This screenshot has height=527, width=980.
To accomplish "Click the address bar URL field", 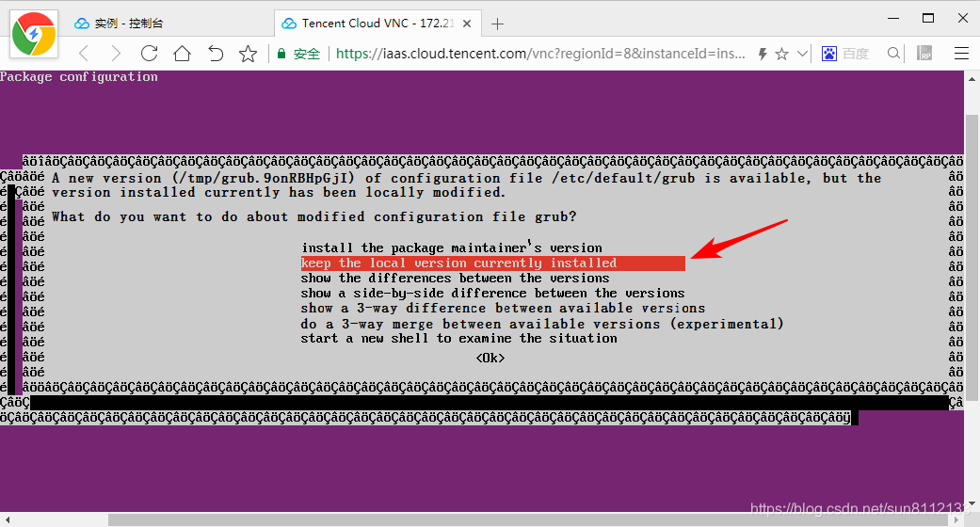I will coord(540,54).
